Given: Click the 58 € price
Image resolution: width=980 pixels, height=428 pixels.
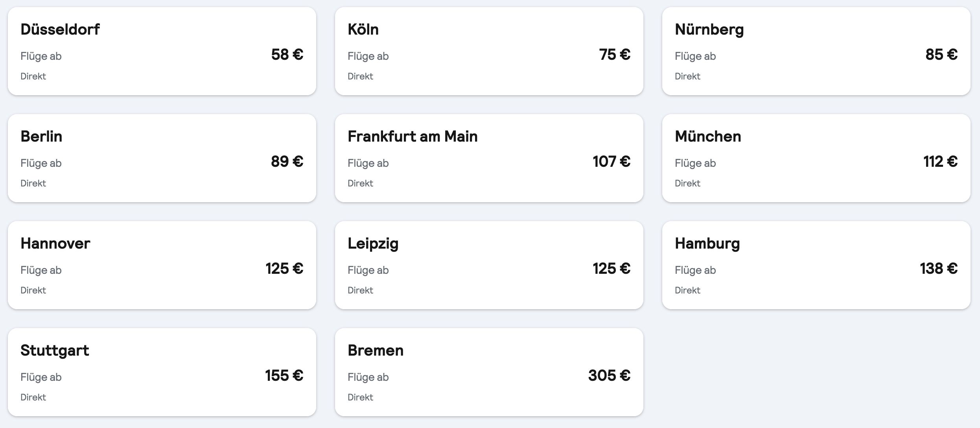Looking at the screenshot, I should tap(287, 54).
